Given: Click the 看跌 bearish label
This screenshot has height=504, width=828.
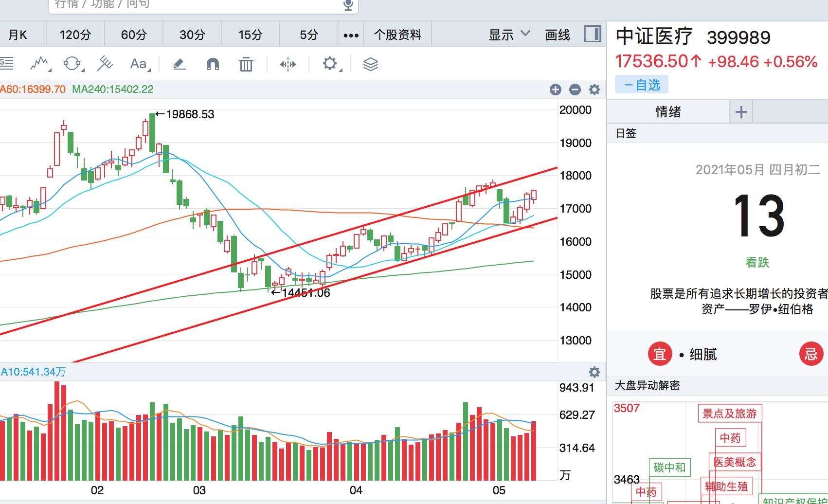Looking at the screenshot, I should (757, 262).
